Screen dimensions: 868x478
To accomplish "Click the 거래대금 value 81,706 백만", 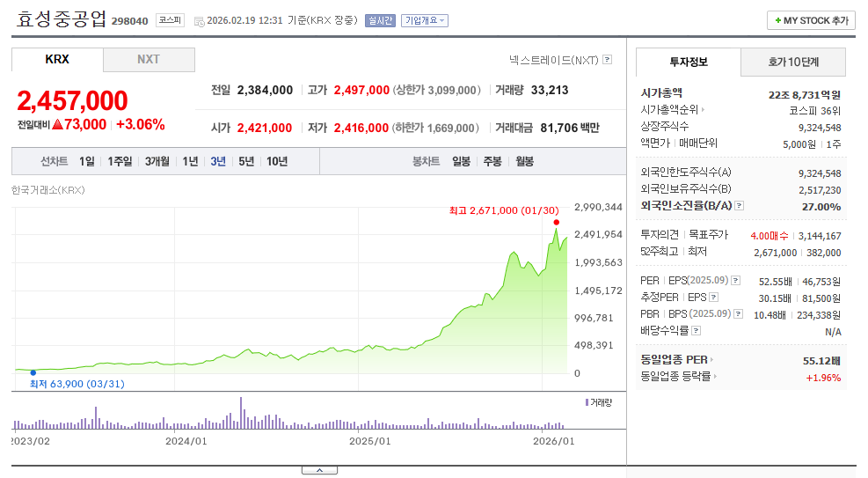I will point(570,128).
